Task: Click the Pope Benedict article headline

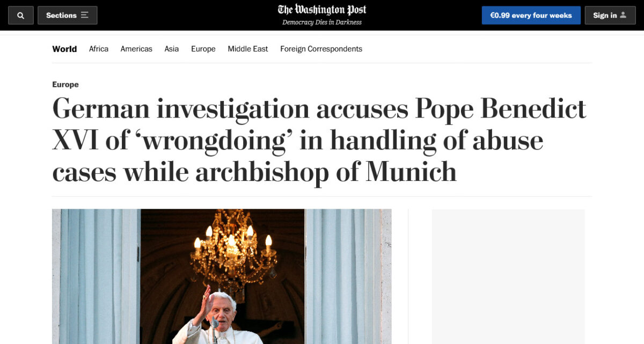Action: (x=319, y=141)
